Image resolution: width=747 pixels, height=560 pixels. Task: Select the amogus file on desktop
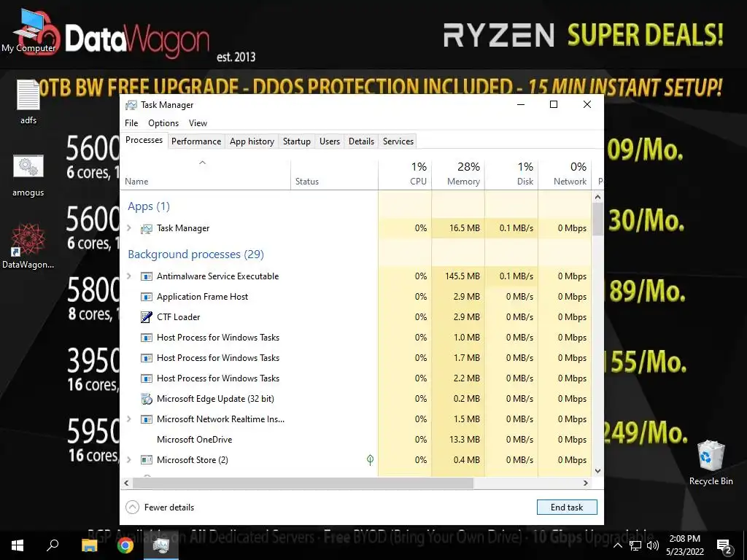pyautogui.click(x=28, y=175)
